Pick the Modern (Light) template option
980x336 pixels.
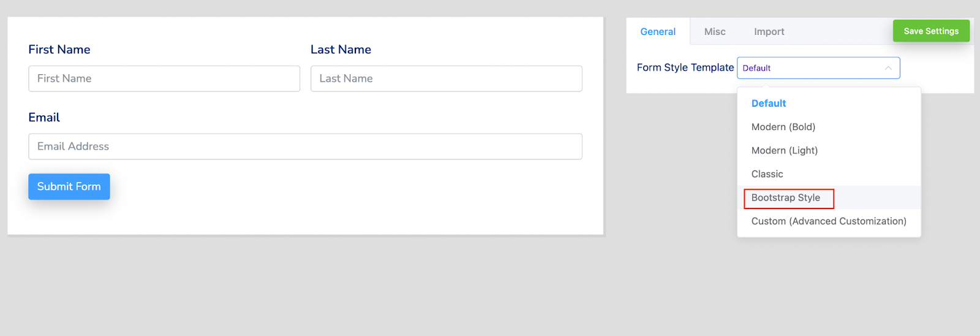pyautogui.click(x=784, y=151)
